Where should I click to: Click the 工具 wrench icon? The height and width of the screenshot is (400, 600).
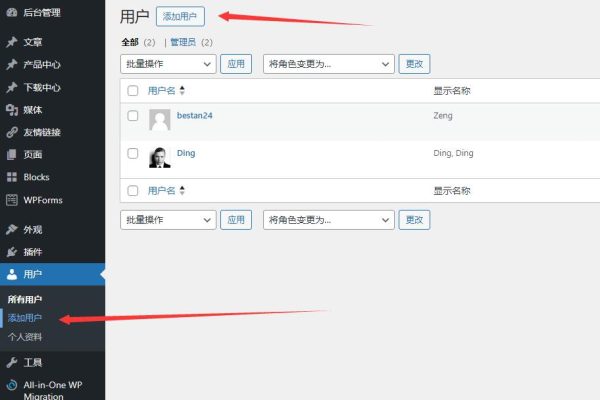click(12, 362)
